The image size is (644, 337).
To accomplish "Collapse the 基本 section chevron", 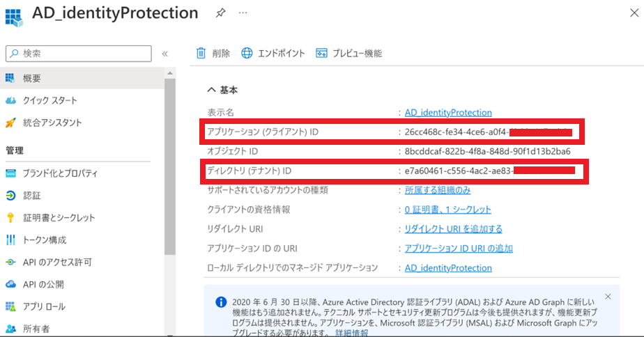I will [211, 90].
